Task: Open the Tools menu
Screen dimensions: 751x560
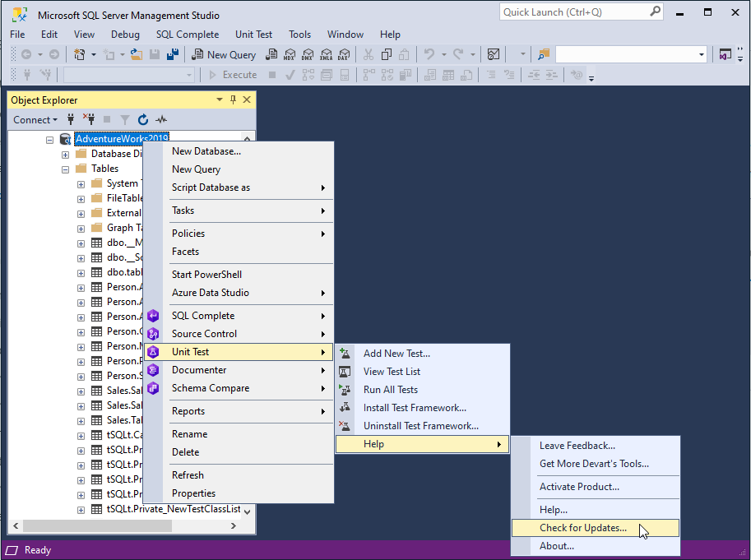Action: point(300,35)
